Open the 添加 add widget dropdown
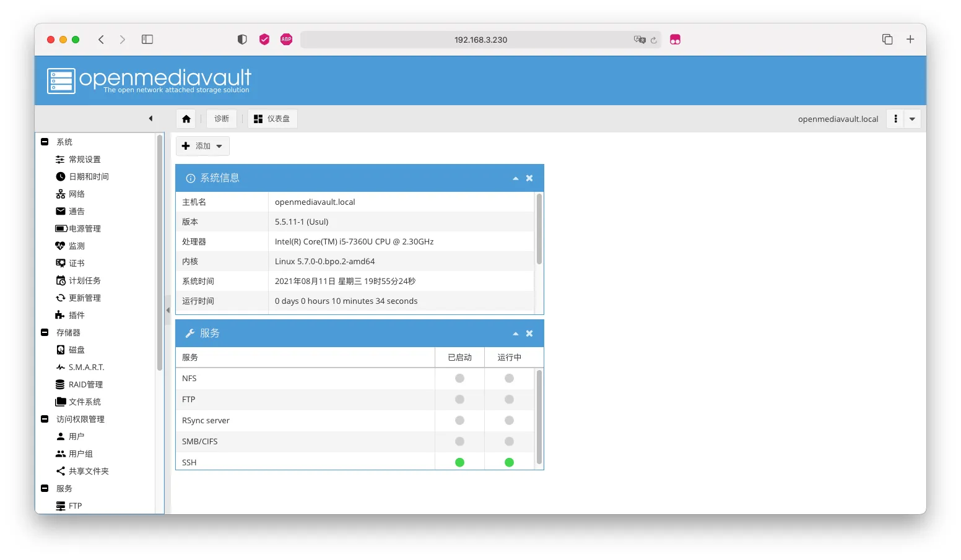The height and width of the screenshot is (560, 961). (x=202, y=146)
